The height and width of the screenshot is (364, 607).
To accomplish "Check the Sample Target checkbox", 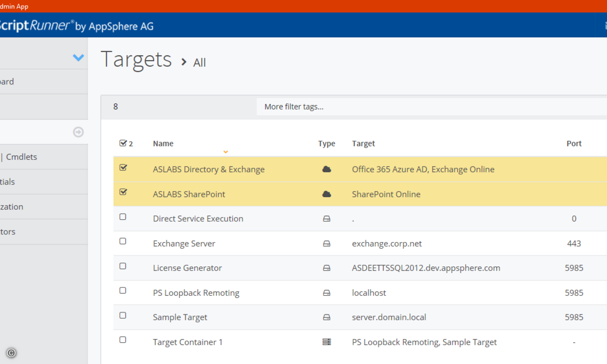I will [x=122, y=315].
